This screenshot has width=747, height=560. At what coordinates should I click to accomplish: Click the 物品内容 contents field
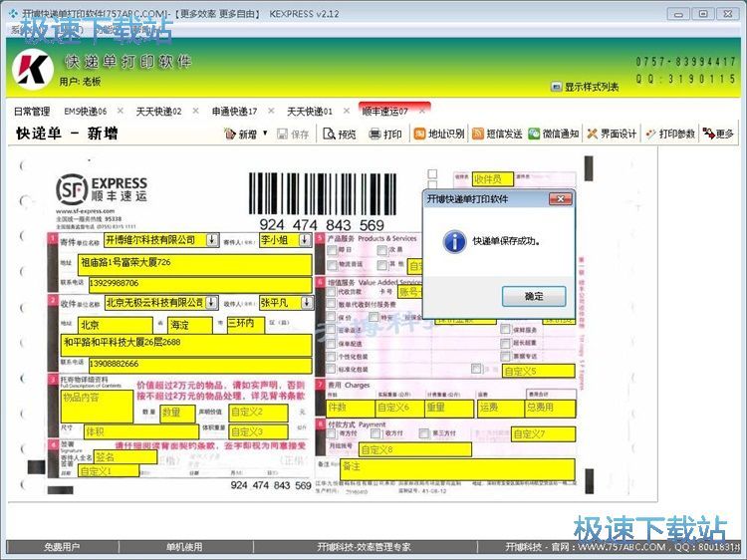coord(97,407)
